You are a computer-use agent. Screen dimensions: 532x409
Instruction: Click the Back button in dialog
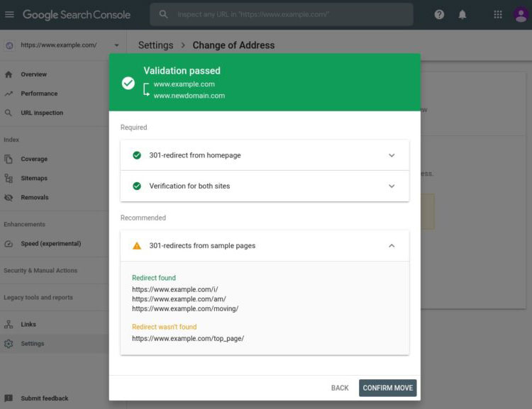click(340, 388)
